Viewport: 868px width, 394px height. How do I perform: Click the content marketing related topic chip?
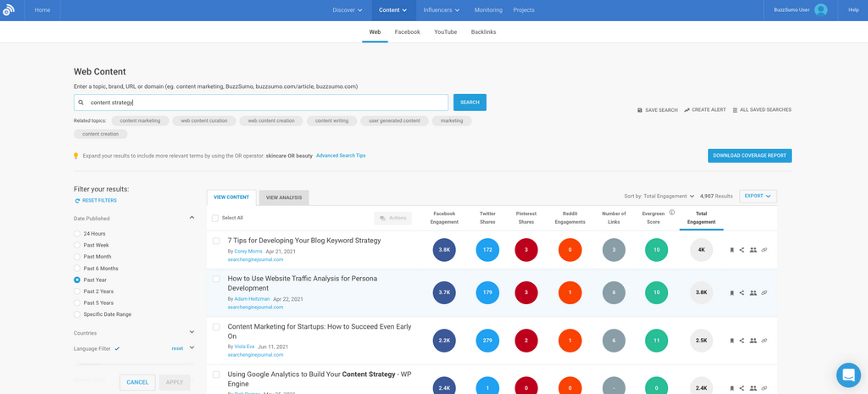(140, 120)
